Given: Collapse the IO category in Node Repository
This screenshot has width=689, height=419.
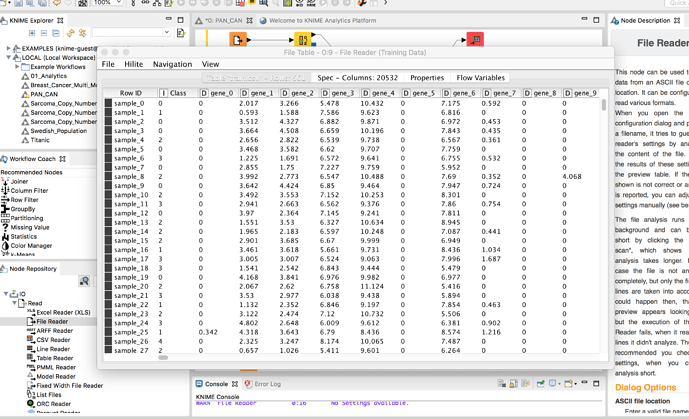Looking at the screenshot, I should point(6,293).
